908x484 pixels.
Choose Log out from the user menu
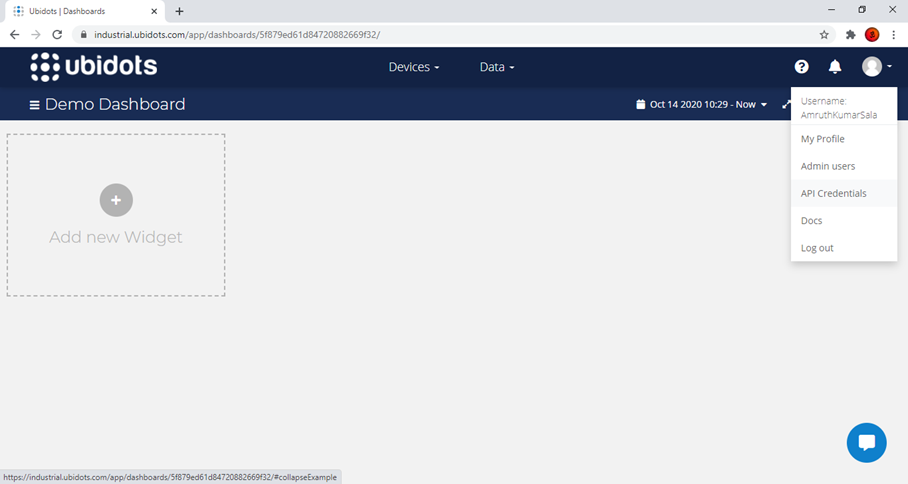844,248
